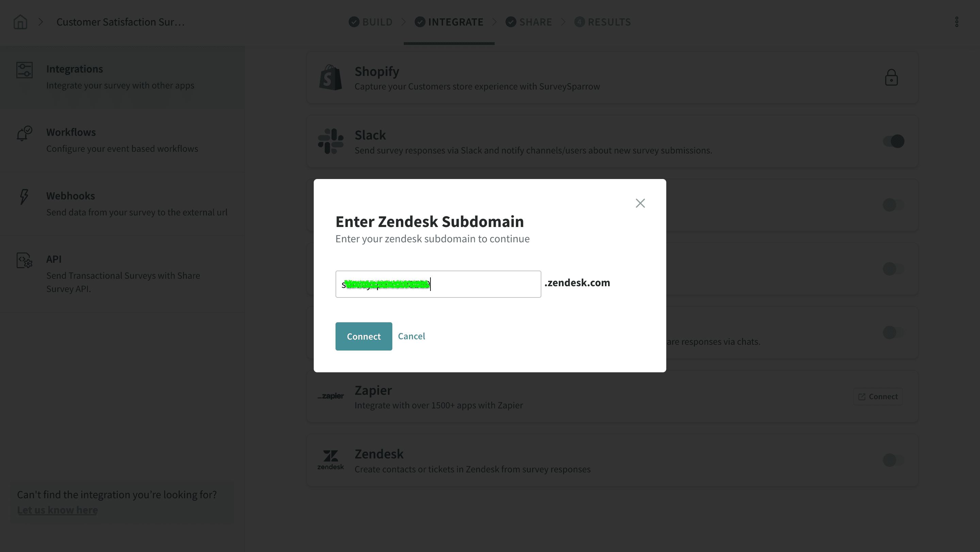980x552 pixels.
Task: Click the Cancel link in dialog
Action: (411, 336)
